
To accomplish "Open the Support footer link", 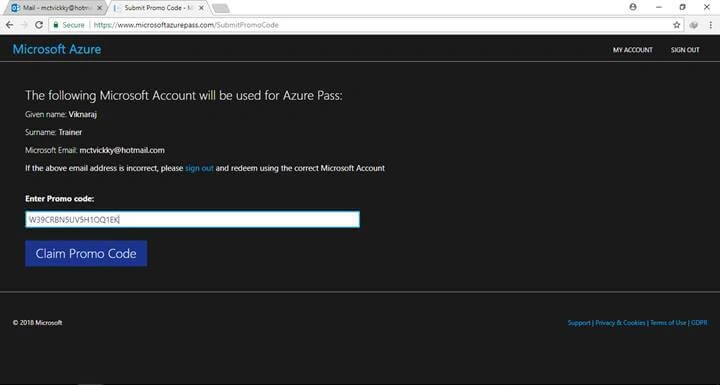I will [x=579, y=323].
